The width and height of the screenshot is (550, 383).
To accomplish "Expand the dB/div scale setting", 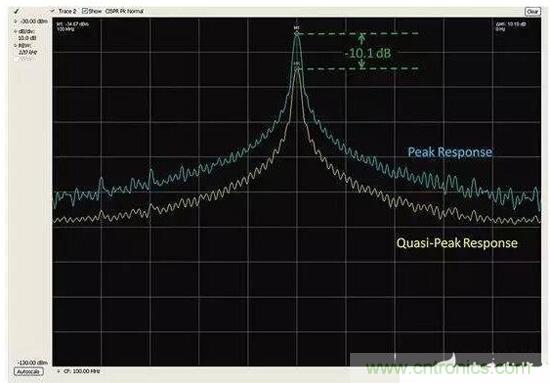I will [x=16, y=31].
